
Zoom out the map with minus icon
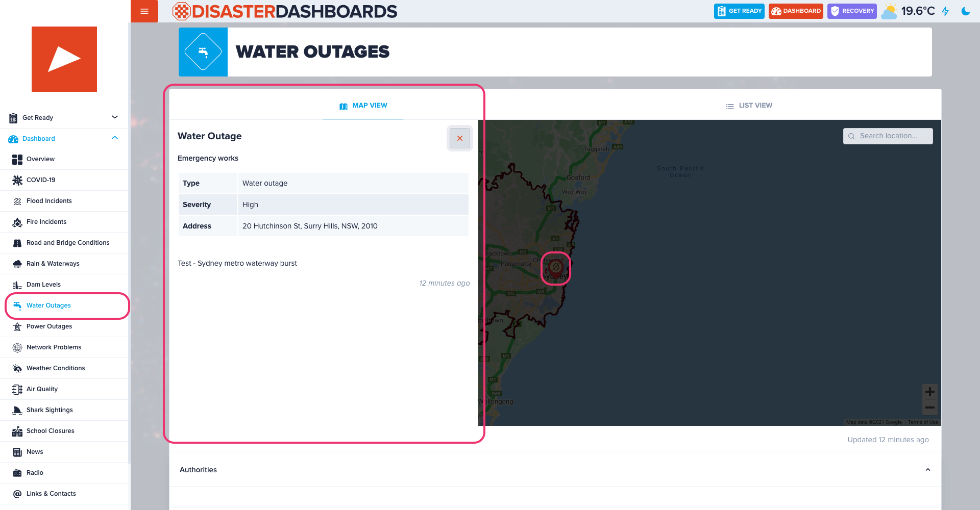(x=929, y=407)
